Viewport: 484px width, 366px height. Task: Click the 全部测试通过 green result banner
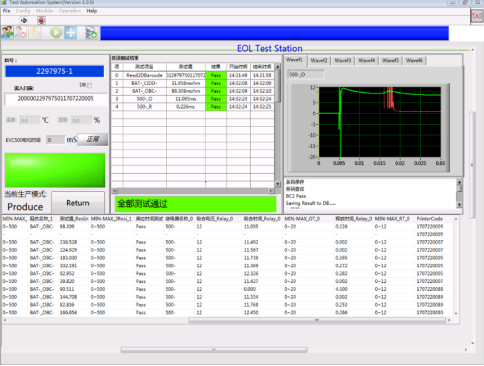[x=196, y=204]
